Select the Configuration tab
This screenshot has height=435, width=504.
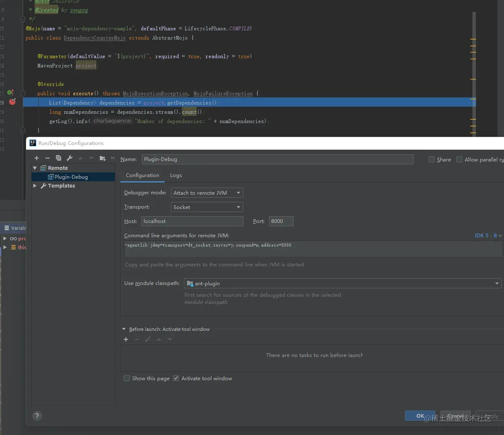pos(142,175)
